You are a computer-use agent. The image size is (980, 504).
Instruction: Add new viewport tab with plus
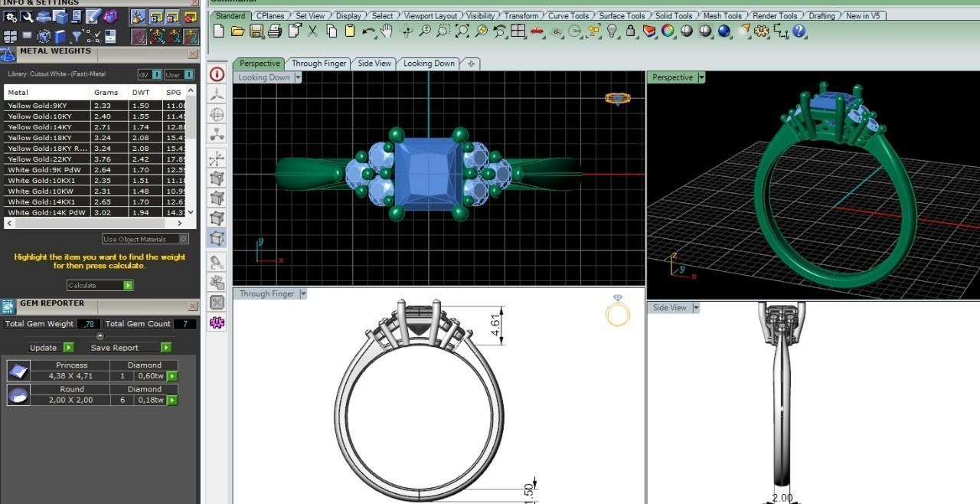pos(471,64)
